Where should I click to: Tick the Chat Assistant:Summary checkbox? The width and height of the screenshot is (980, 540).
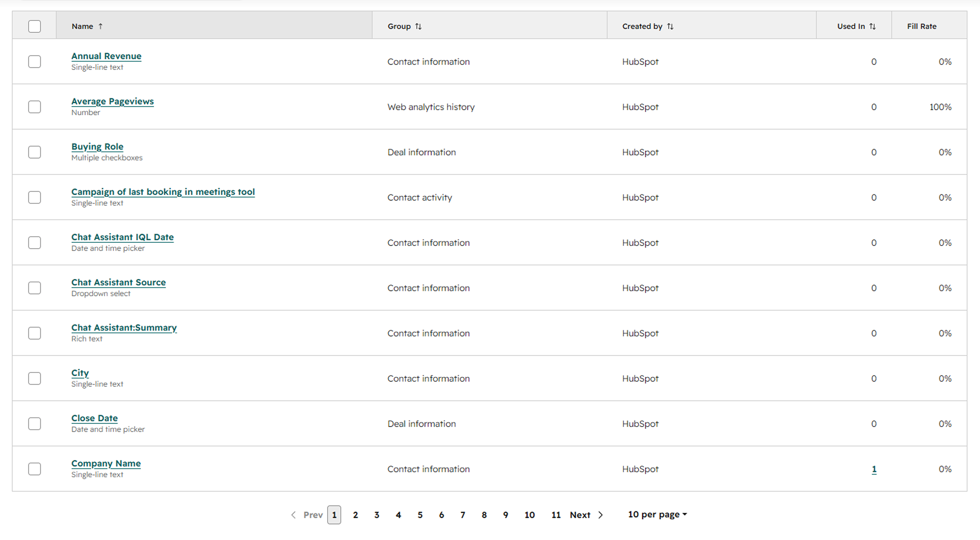point(35,333)
